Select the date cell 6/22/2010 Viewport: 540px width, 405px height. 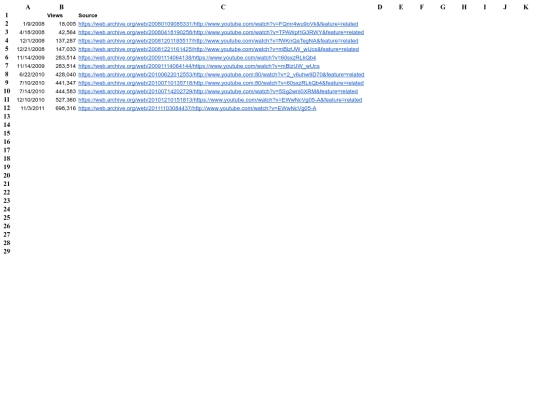32,75
